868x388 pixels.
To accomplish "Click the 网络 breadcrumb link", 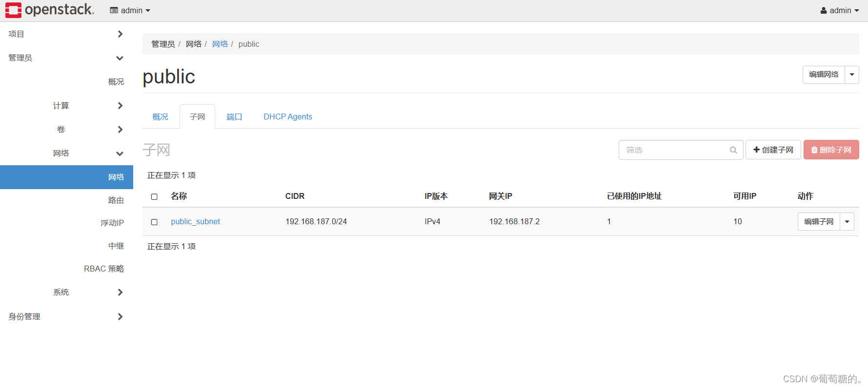I will click(220, 44).
